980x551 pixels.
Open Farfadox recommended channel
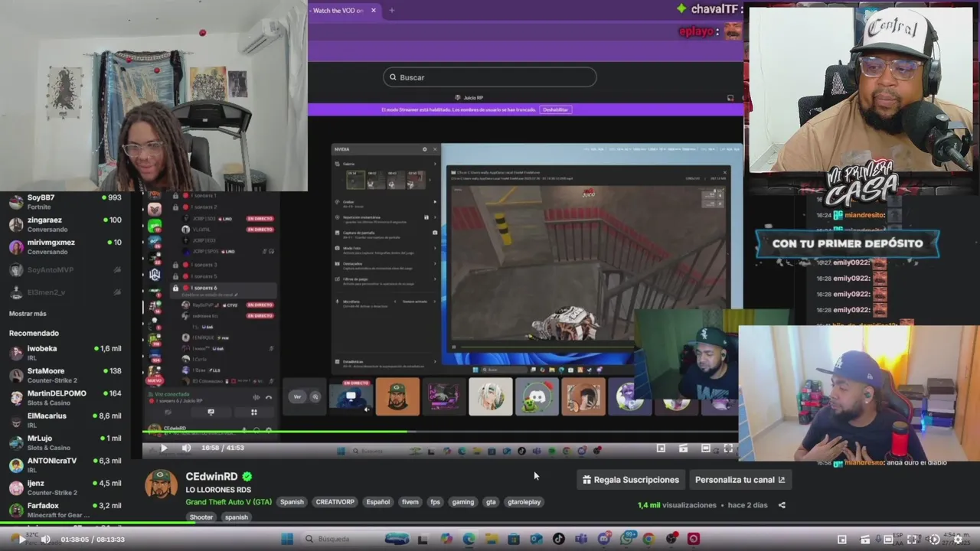[x=65, y=510]
